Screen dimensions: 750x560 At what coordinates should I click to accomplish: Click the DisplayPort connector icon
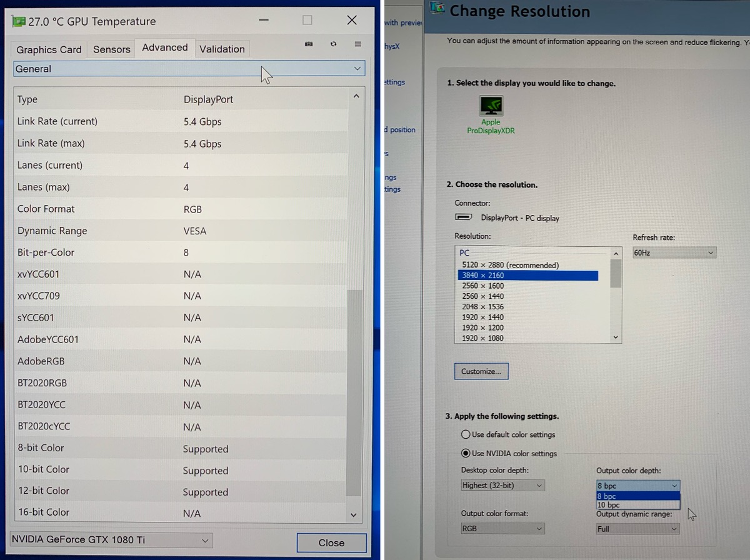coord(463,218)
